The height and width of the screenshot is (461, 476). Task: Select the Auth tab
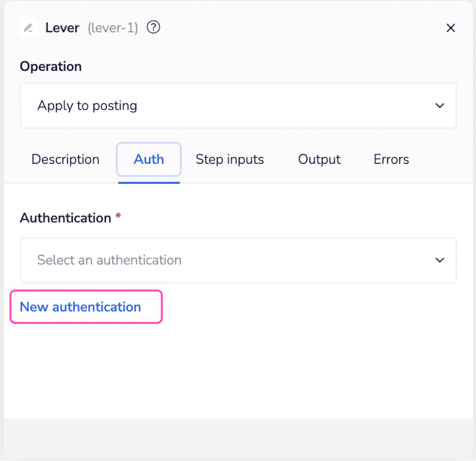149,160
